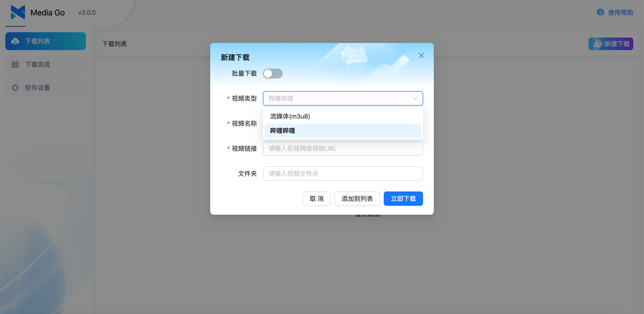Click the Media Go logo icon
Image resolution: width=644 pixels, height=314 pixels.
tap(18, 12)
